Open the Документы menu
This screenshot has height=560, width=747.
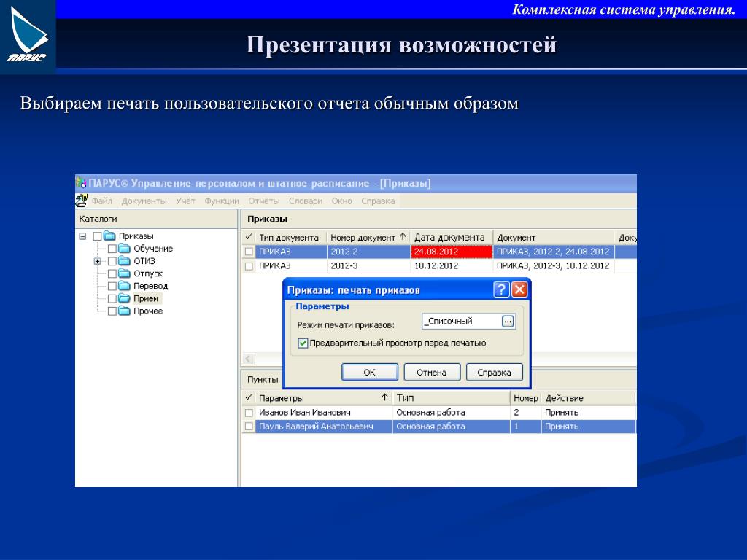[x=144, y=201]
